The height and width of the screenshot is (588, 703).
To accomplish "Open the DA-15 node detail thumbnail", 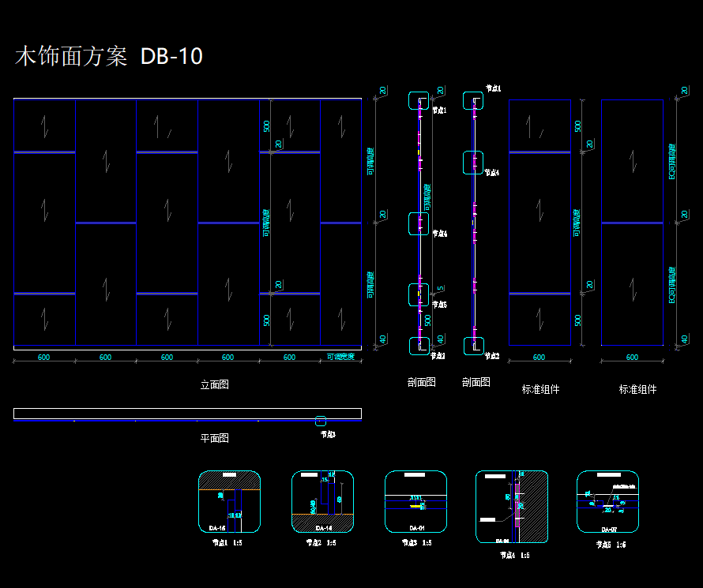I will coord(230,501).
